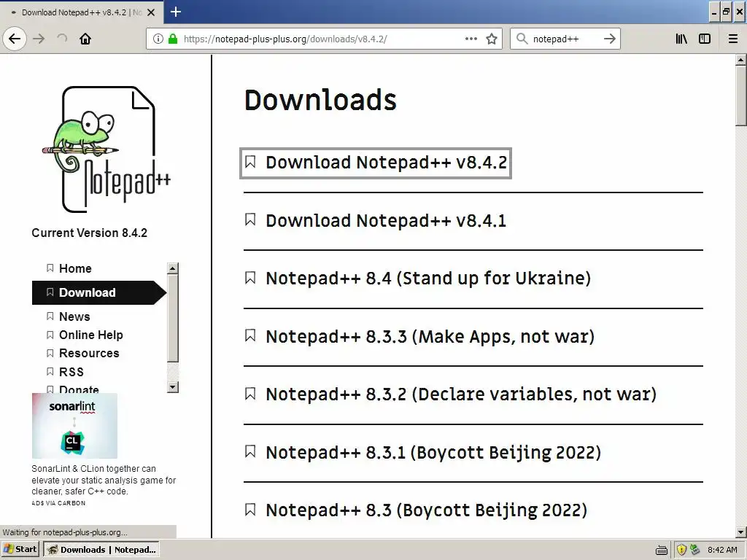Click bookmark icon beside Home menu item
This screenshot has height=560, width=747.
click(50, 268)
